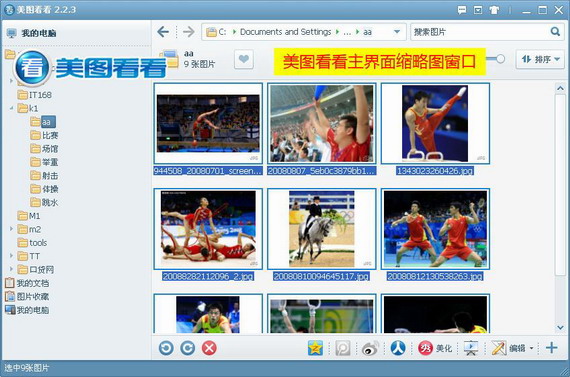Click the yellow star favorites icon
Image resolution: width=570 pixels, height=377 pixels.
pos(315,348)
